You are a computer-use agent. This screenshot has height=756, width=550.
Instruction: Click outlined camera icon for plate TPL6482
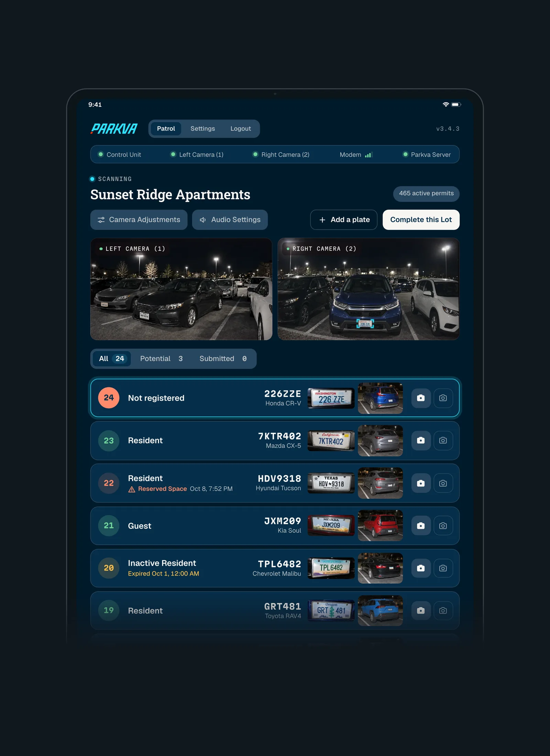click(443, 568)
